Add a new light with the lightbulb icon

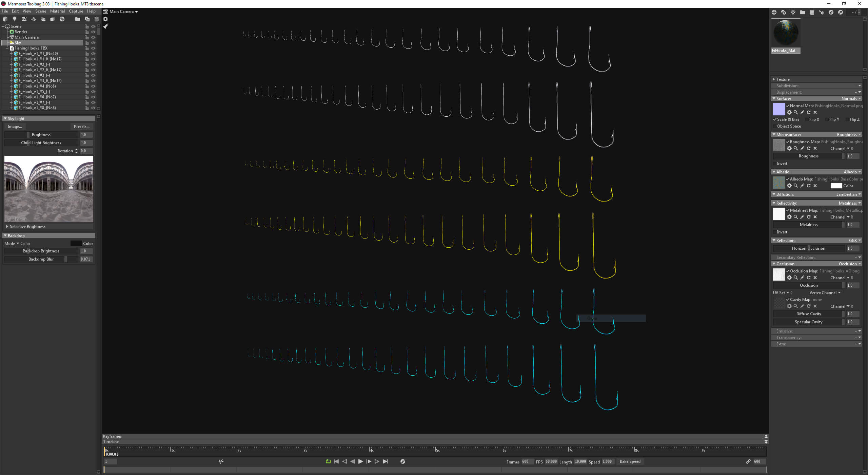tap(14, 19)
